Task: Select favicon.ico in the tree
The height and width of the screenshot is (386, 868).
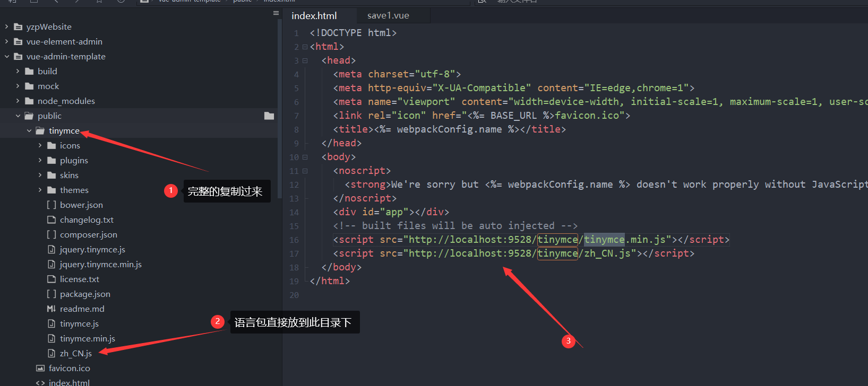Action: point(70,368)
